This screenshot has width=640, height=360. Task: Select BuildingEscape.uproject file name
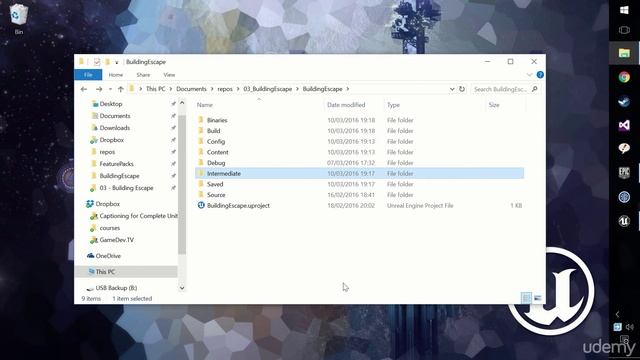(x=238, y=206)
